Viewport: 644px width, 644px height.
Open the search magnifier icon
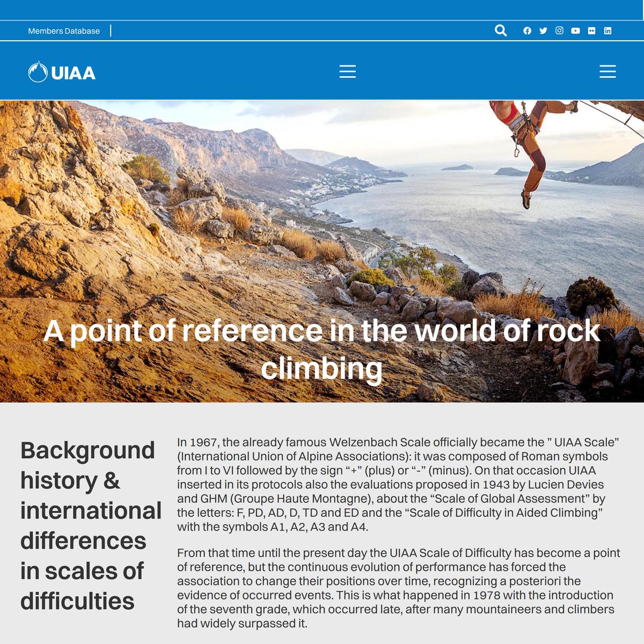pos(500,31)
